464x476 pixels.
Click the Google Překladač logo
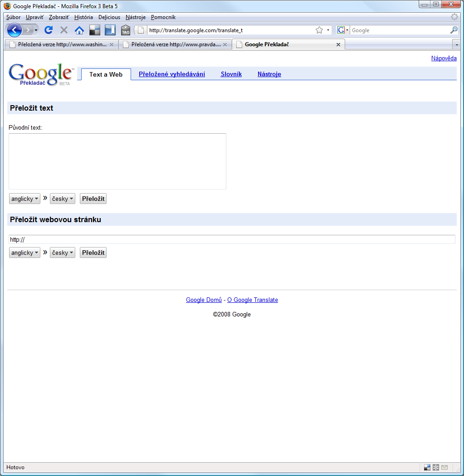tap(41, 74)
